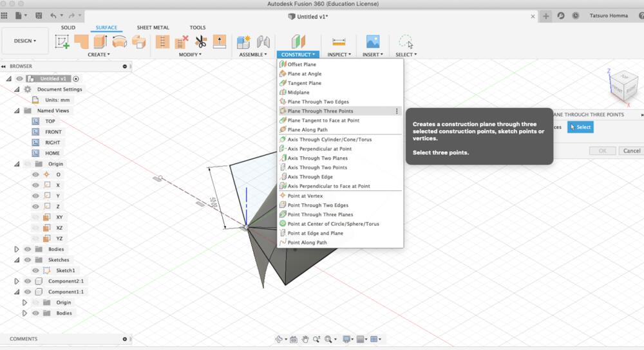Screen dimensions: 644x350
Task: Click the Construct plane icon
Action: 298,41
